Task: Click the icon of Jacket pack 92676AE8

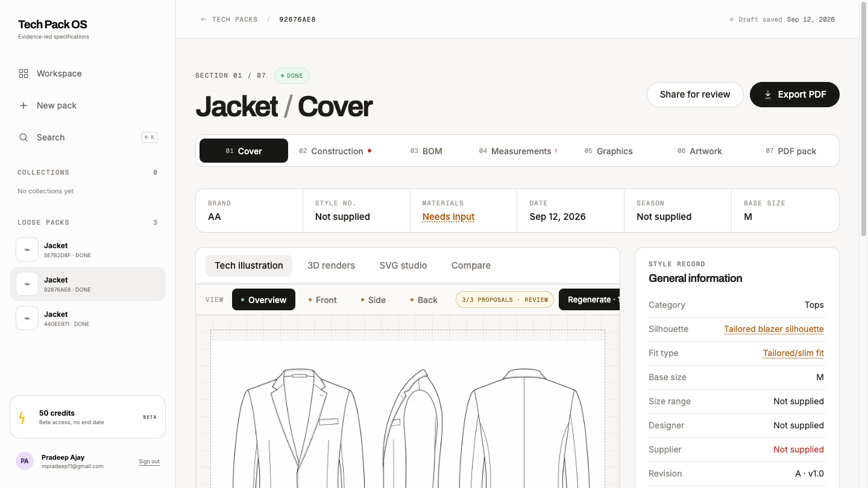Action: point(27,284)
